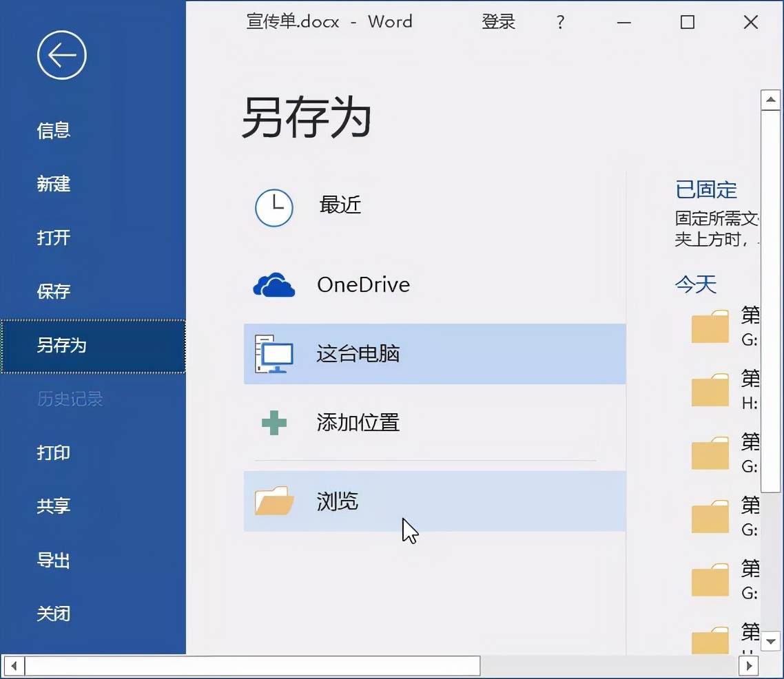Click the 今天 heading
Viewport: 784px width, 679px height.
696,285
